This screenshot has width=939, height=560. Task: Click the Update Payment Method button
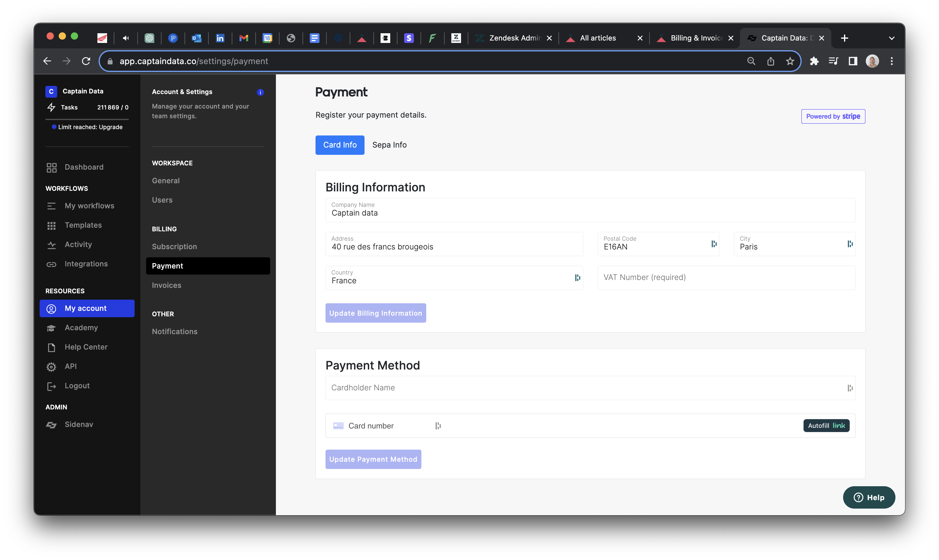[x=373, y=459]
